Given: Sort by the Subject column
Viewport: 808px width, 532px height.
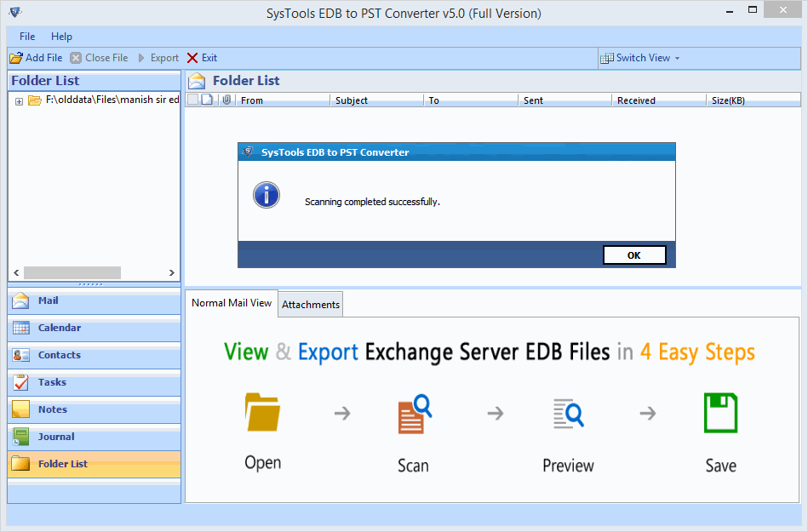Looking at the screenshot, I should tap(376, 100).
